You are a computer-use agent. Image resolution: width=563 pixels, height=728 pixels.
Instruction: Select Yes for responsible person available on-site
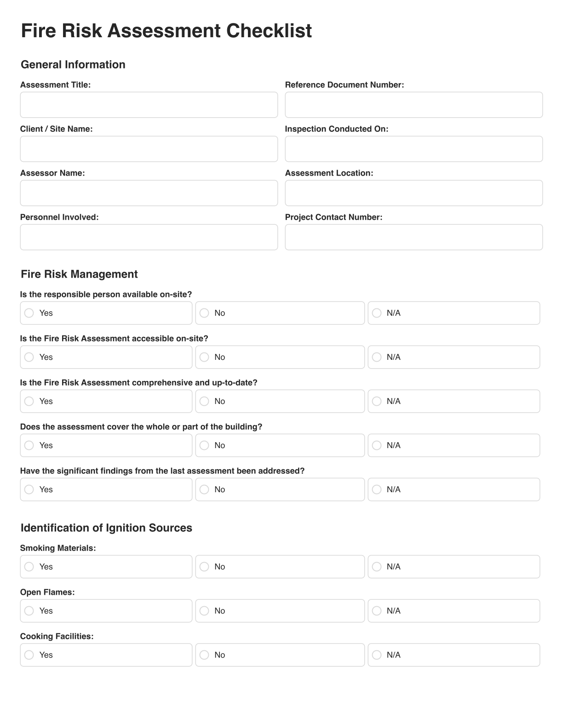pyautogui.click(x=29, y=313)
